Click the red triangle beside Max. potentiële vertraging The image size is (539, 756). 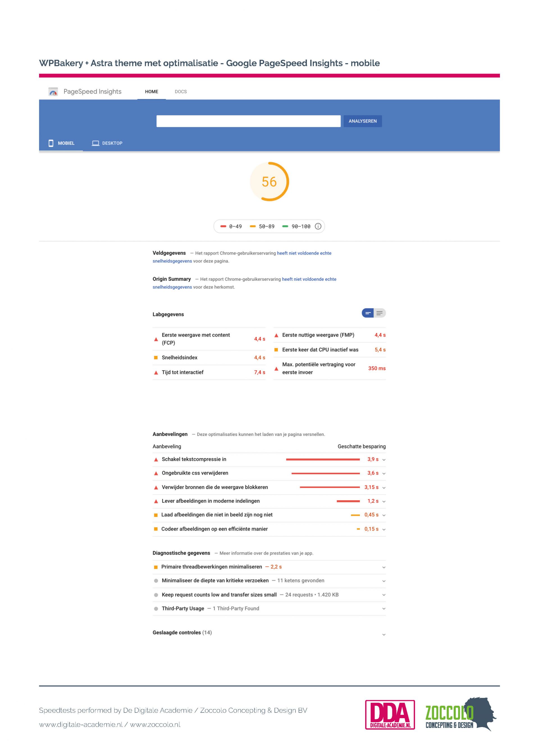pyautogui.click(x=276, y=368)
